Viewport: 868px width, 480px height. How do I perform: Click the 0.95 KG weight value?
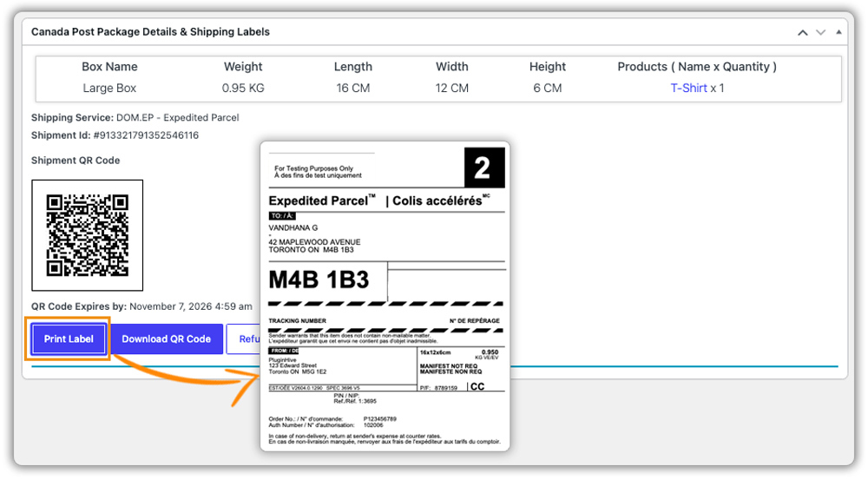click(x=243, y=88)
